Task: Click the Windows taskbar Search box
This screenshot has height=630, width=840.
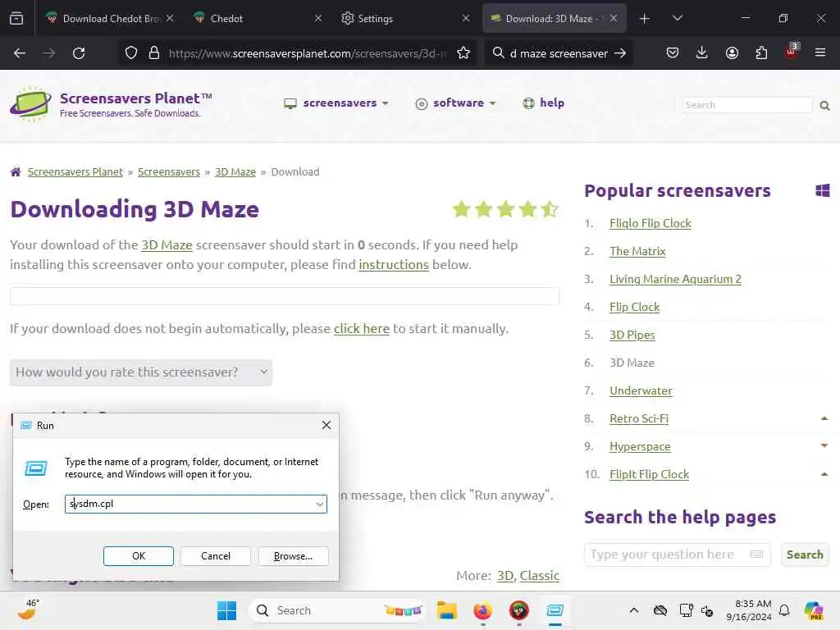Action: 337,610
